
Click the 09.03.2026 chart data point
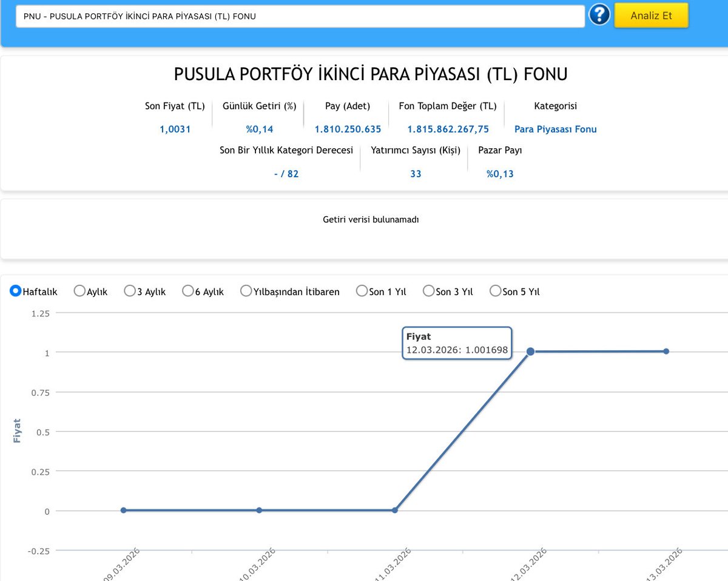tap(124, 510)
